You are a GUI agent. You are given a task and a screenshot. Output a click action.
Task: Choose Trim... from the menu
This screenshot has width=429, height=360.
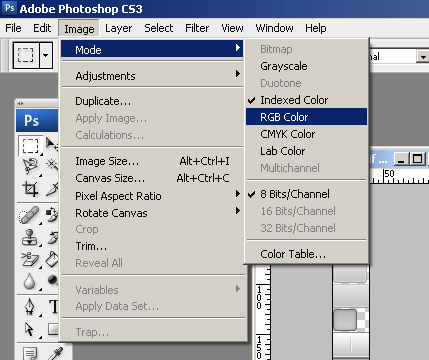pos(152,246)
